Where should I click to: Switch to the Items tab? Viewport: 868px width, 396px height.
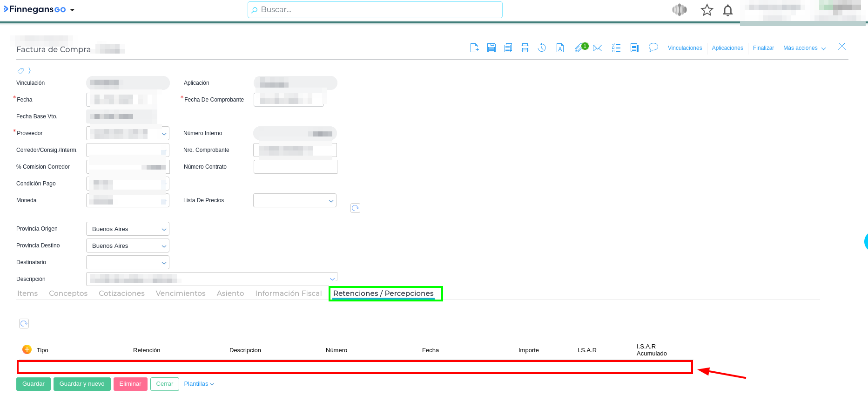click(x=27, y=294)
